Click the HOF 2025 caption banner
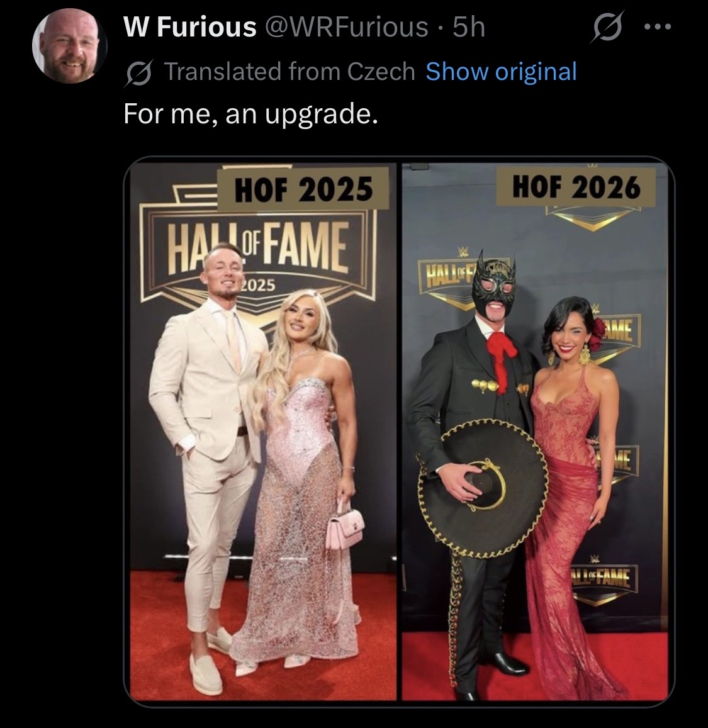The height and width of the screenshot is (728, 708). [x=303, y=189]
